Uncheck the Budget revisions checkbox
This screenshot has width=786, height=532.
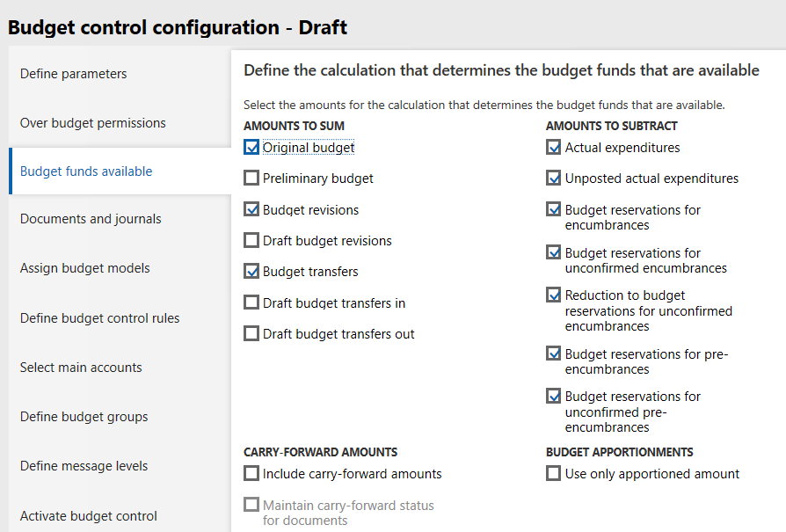coord(252,210)
